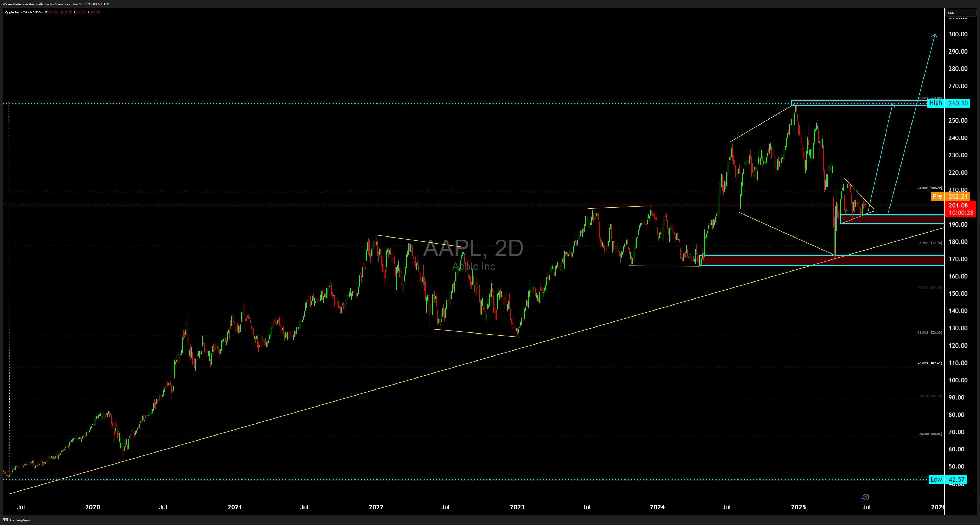The image size is (980, 525).
Task: Click the 2026 label on the time axis
Action: point(938,507)
